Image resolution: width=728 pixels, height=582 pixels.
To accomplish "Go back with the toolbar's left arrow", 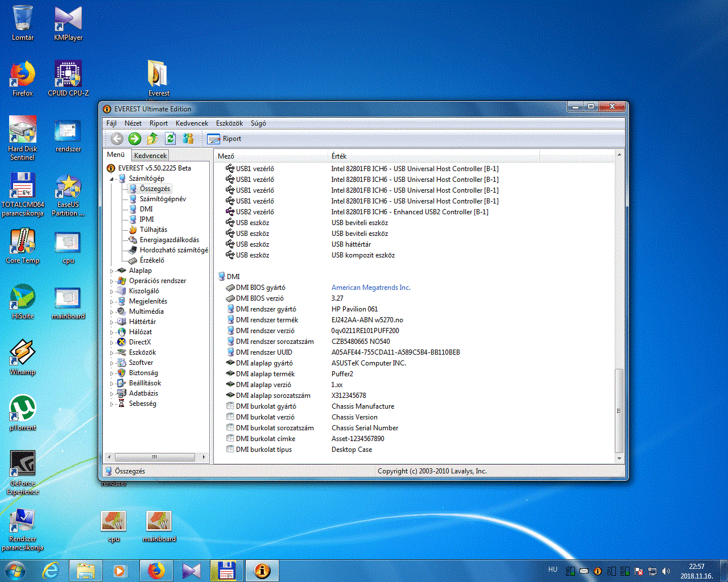I will coord(117,139).
